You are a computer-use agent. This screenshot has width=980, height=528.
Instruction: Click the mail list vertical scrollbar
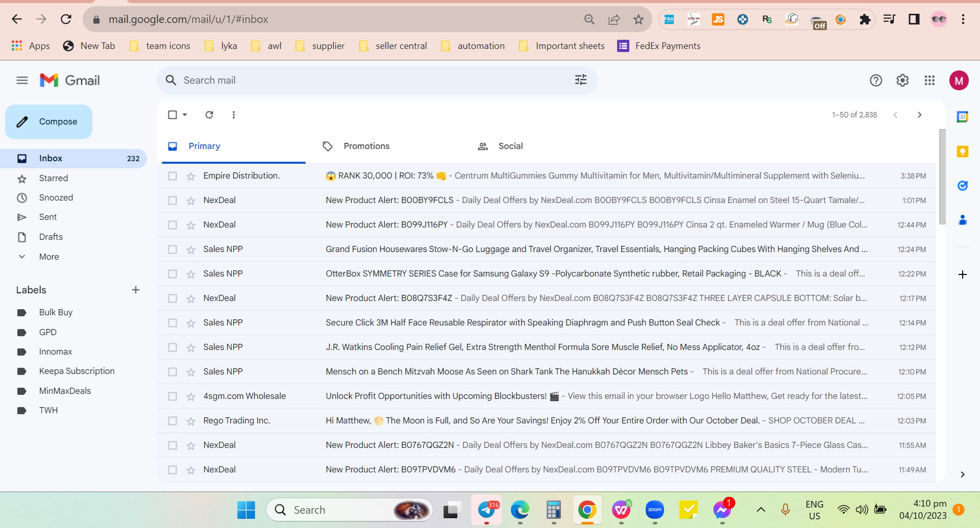[x=942, y=176]
